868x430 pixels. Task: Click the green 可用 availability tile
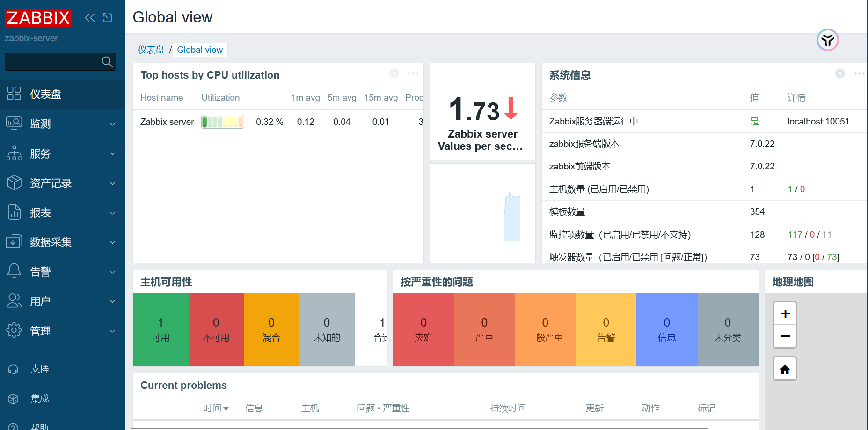pyautogui.click(x=160, y=330)
